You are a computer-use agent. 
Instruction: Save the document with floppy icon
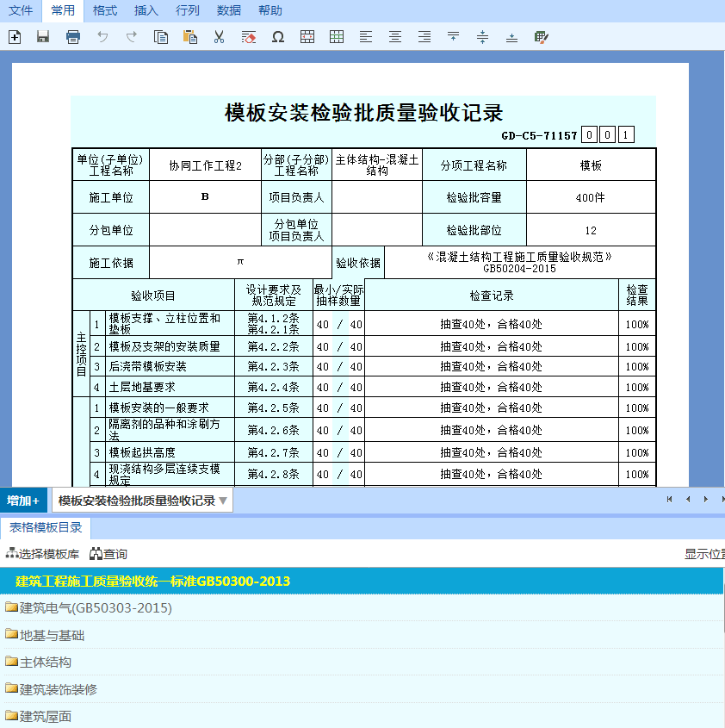pos(43,37)
